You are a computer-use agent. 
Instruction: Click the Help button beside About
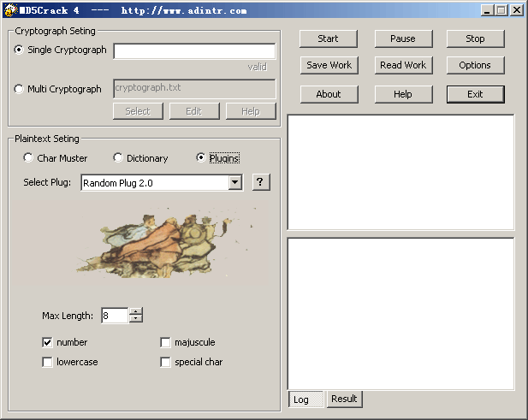pyautogui.click(x=403, y=94)
